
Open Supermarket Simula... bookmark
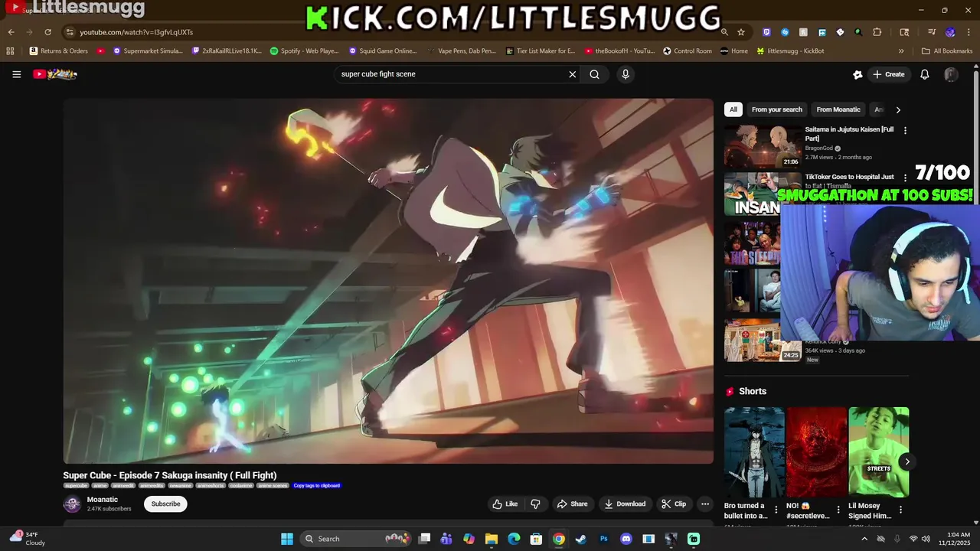coord(148,51)
